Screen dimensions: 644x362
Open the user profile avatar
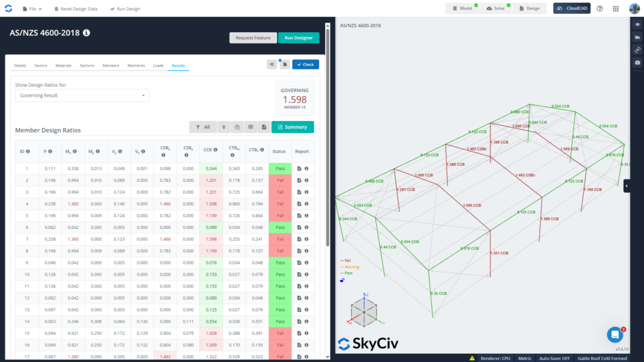point(635,8)
